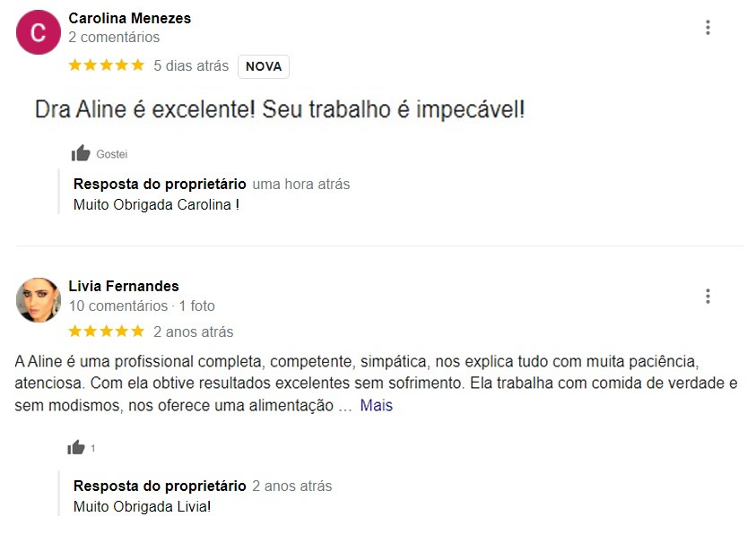The height and width of the screenshot is (534, 756).
Task: Like Livia's review with thumbs-up icon
Action: pyautogui.click(x=75, y=448)
